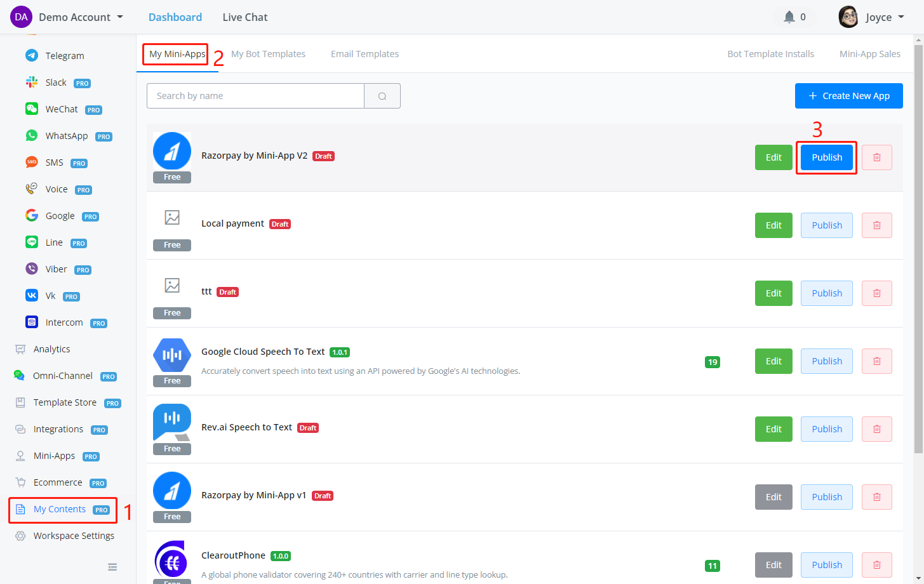Publish Rev.ai Speech to Text
This screenshot has width=924, height=584.
point(827,429)
